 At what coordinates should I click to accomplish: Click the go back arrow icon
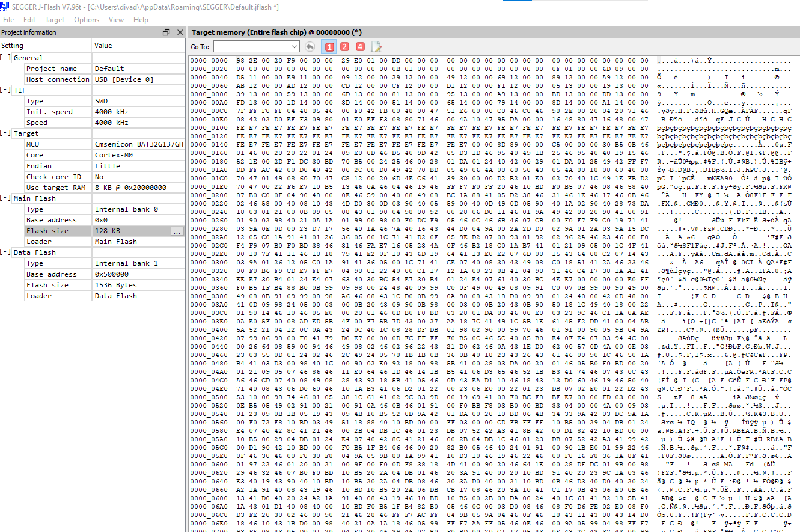310,46
